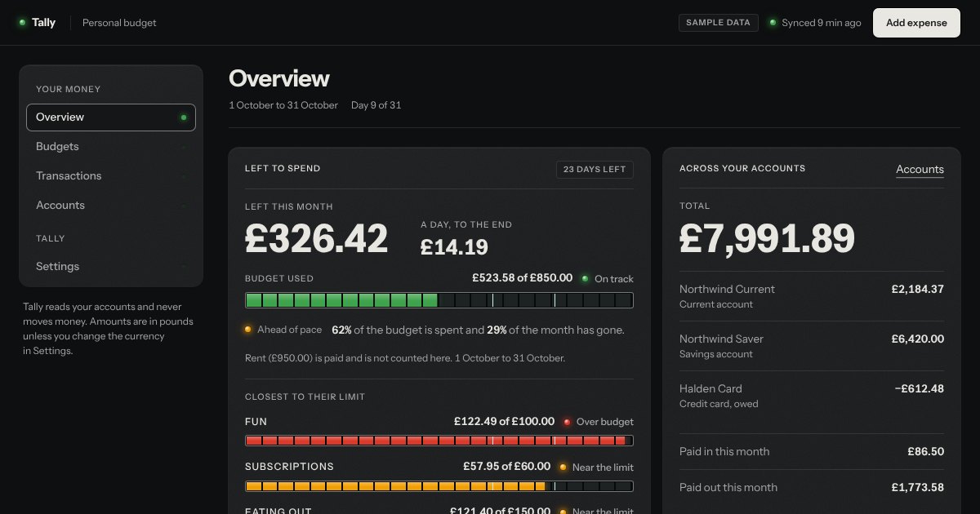This screenshot has height=514, width=980.
Task: Click the £7,991.89 total amount
Action: tap(767, 238)
